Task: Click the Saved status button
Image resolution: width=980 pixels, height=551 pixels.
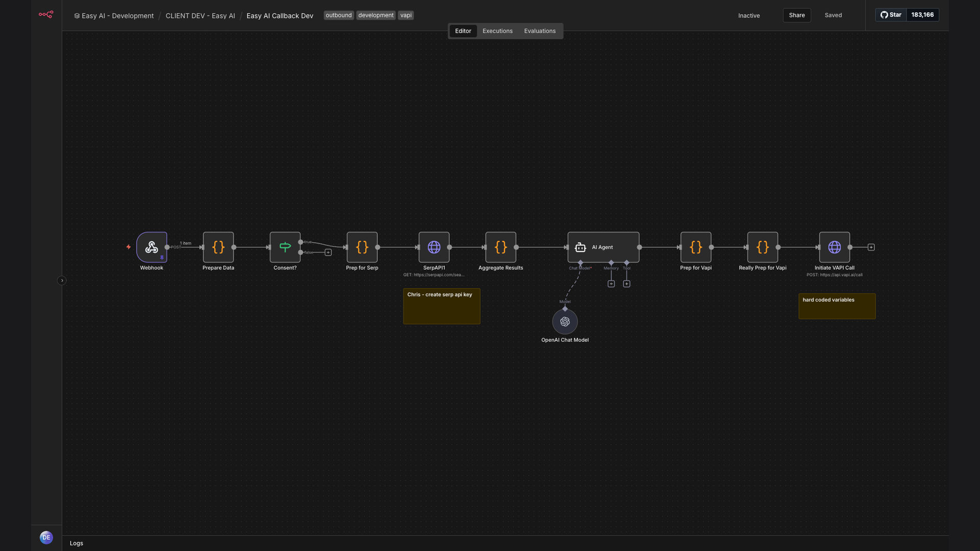Action: click(x=833, y=15)
